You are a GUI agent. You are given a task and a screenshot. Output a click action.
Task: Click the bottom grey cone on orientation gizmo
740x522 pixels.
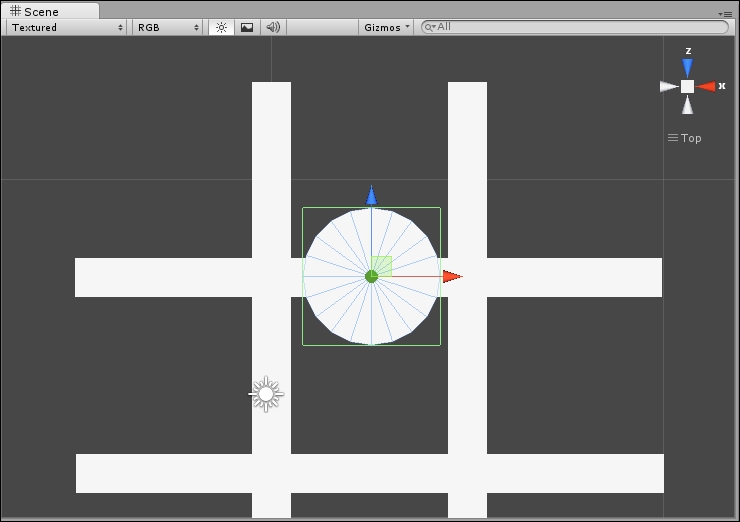(x=688, y=105)
